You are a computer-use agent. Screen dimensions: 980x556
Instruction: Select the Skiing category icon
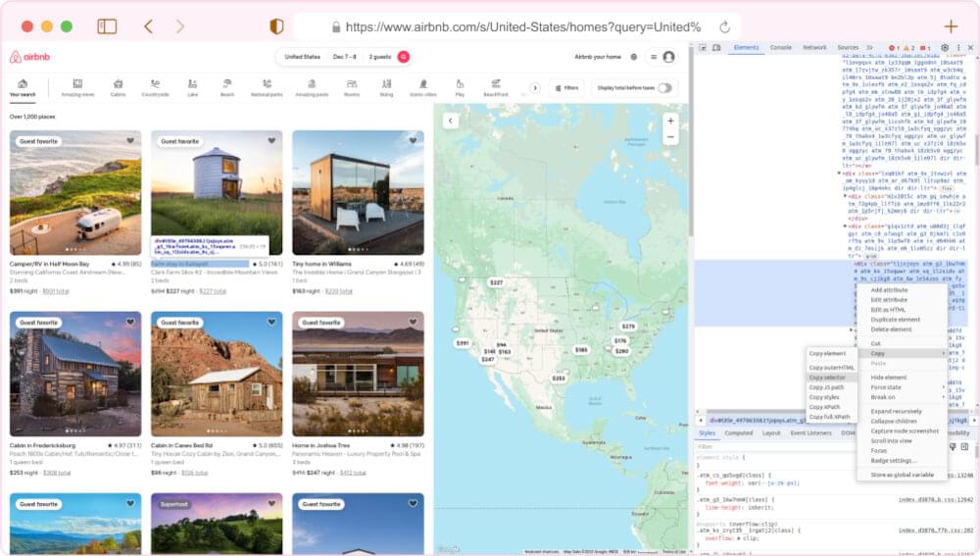(387, 88)
